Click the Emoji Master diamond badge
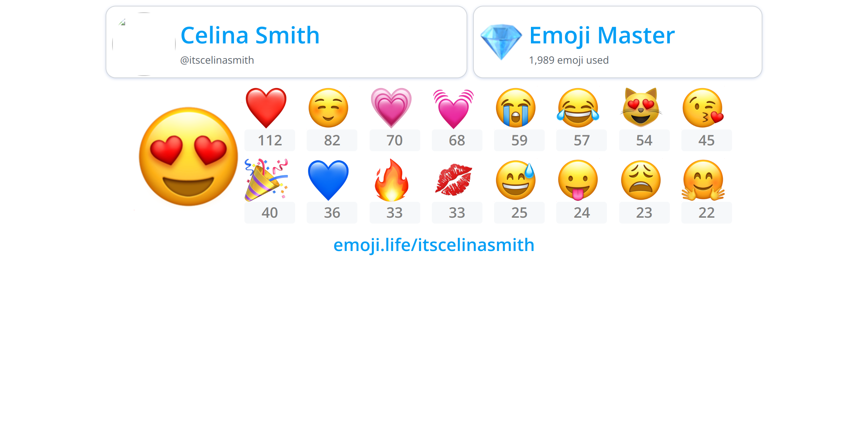Viewport: 868px width, 434px height. (x=501, y=42)
